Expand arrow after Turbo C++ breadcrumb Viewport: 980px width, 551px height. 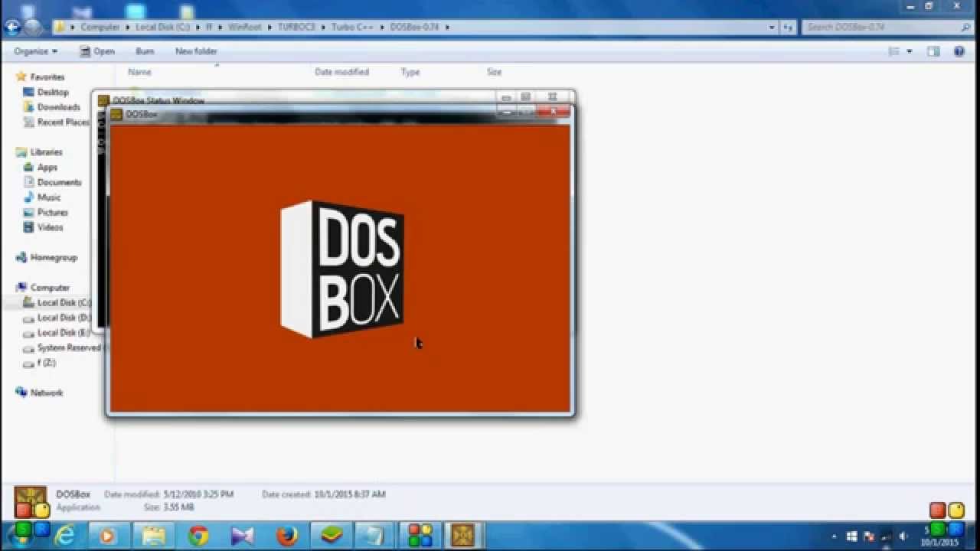(382, 27)
